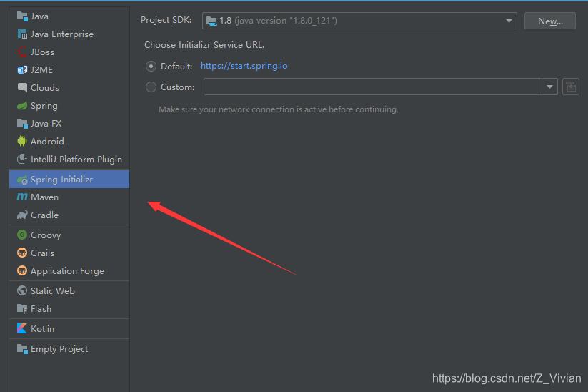Click the green Groovy icon
588x392 pixels.
pyautogui.click(x=22, y=235)
